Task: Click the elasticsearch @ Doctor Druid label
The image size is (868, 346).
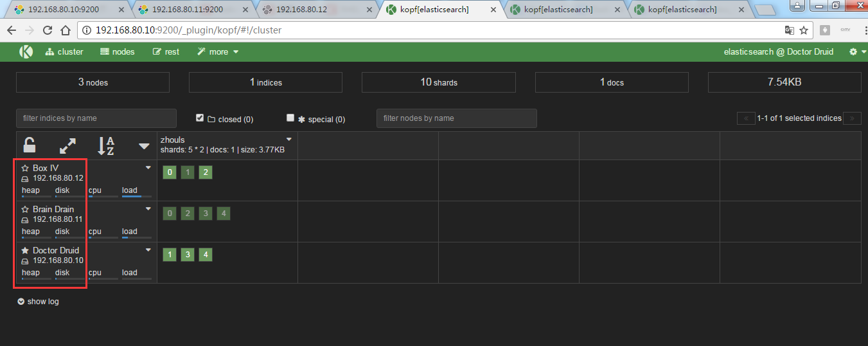Action: 778,51
